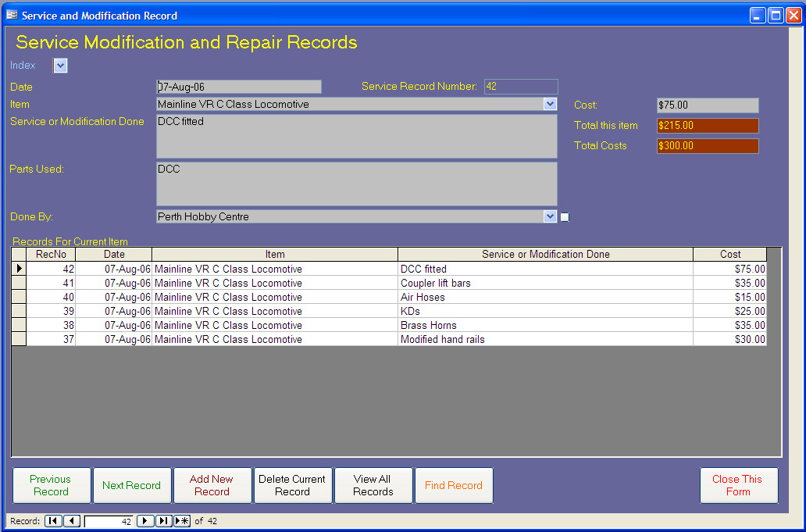Click the Cost field showing $75.00
806x532 pixels.
click(x=708, y=105)
